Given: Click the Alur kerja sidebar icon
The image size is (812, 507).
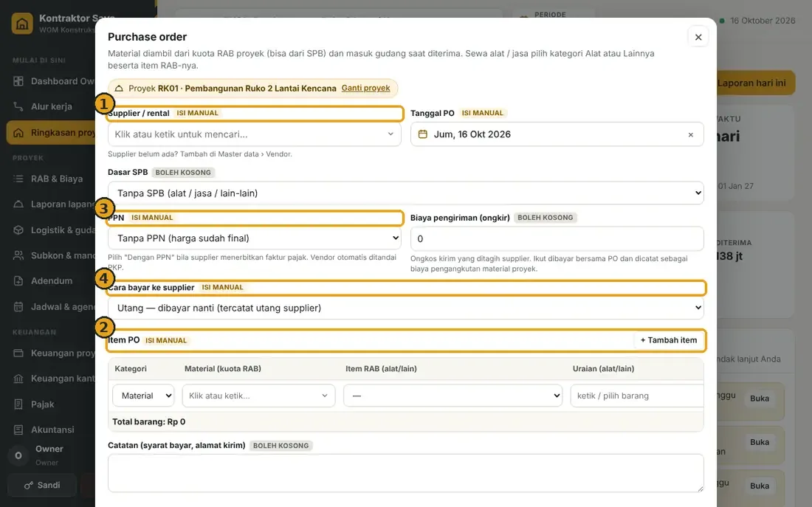Looking at the screenshot, I should 18,107.
